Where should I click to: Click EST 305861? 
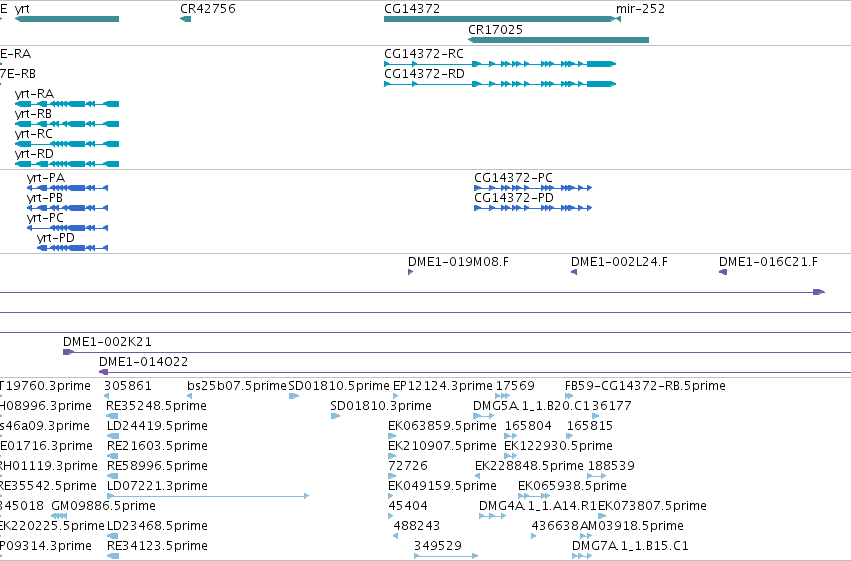coord(108,397)
